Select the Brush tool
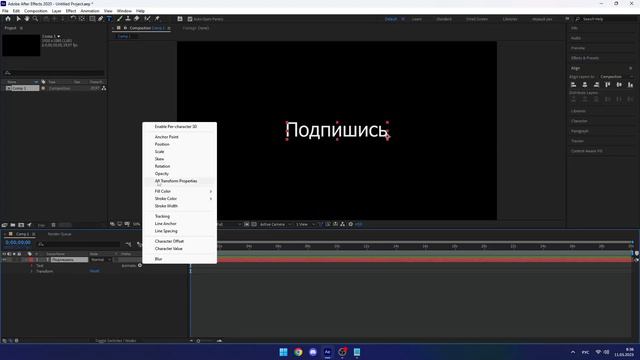Viewport: 640px width, 360px height. click(120, 19)
